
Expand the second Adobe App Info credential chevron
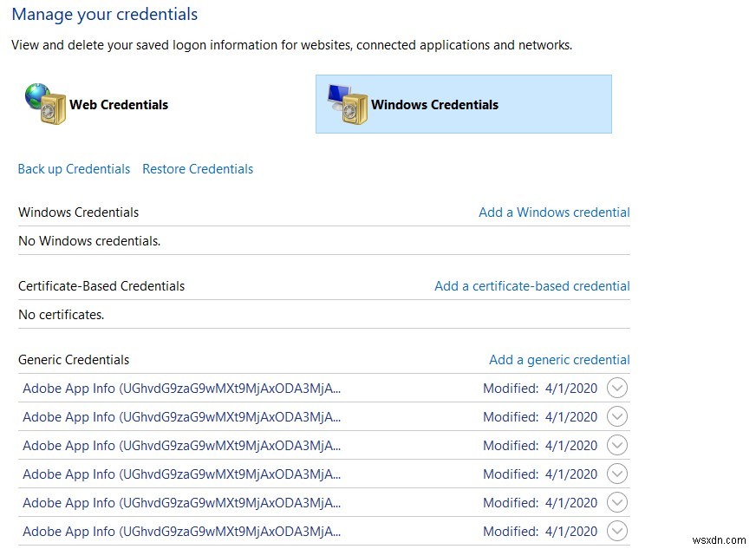tap(617, 417)
